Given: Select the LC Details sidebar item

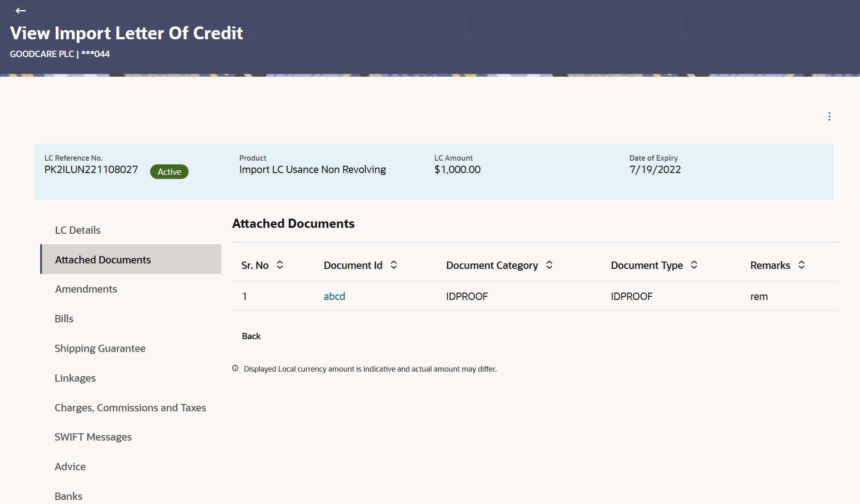Looking at the screenshot, I should point(78,230).
